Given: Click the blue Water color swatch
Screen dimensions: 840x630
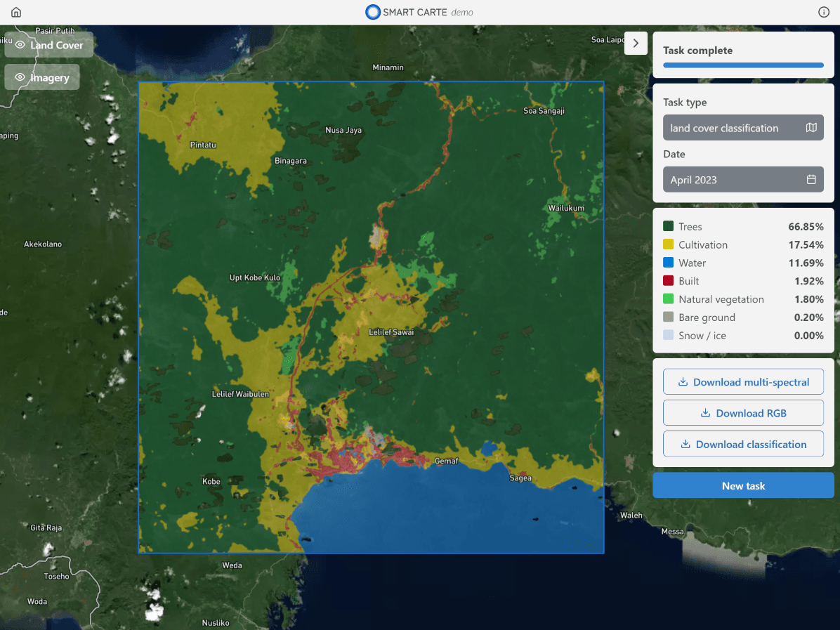Looking at the screenshot, I should point(669,263).
